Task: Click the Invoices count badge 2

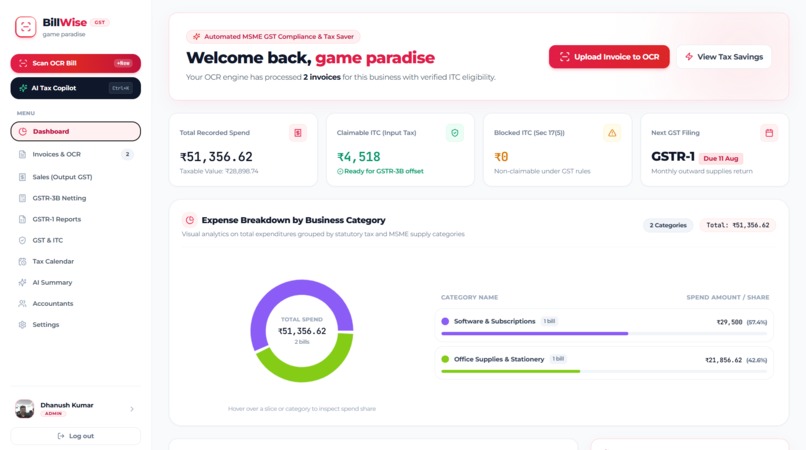Action: pos(127,154)
